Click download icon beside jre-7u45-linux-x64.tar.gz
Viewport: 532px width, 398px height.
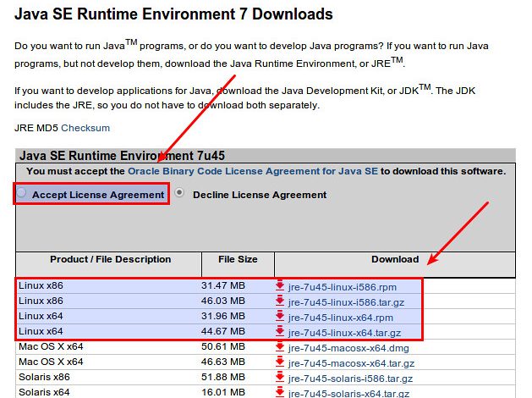coord(280,332)
